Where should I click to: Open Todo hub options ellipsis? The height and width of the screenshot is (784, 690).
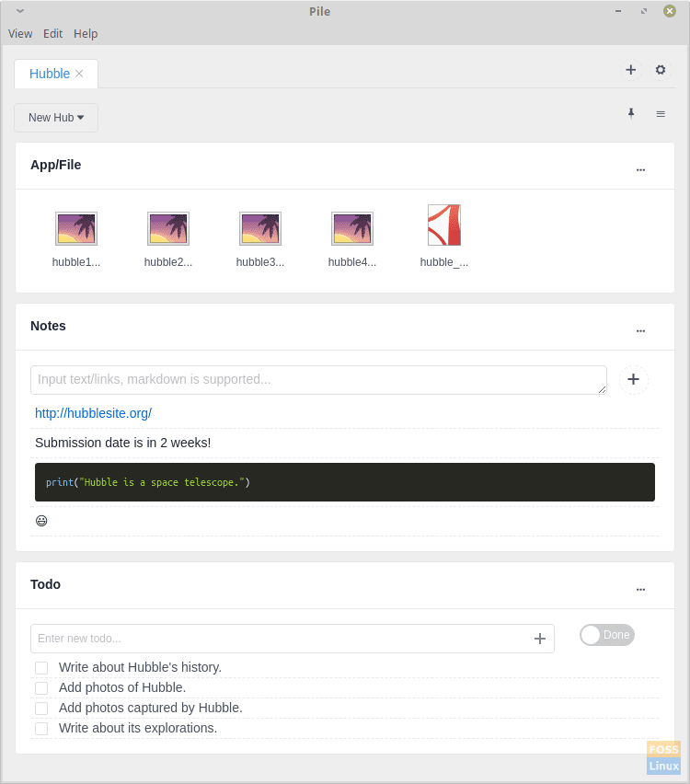point(640,590)
